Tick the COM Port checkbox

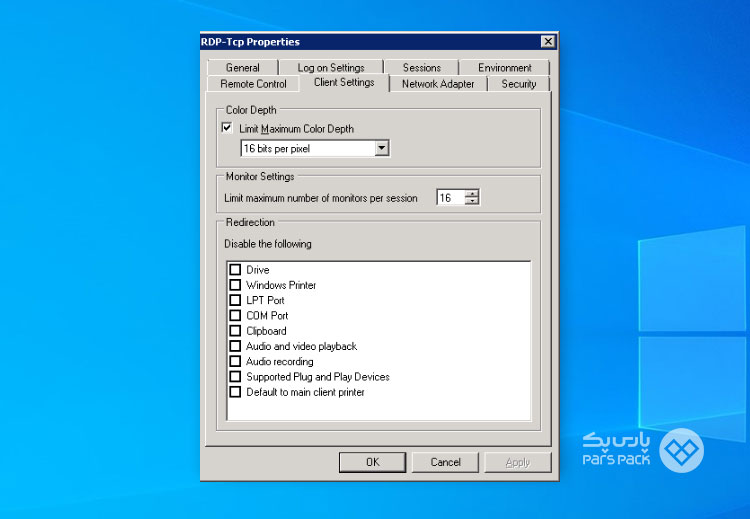235,315
